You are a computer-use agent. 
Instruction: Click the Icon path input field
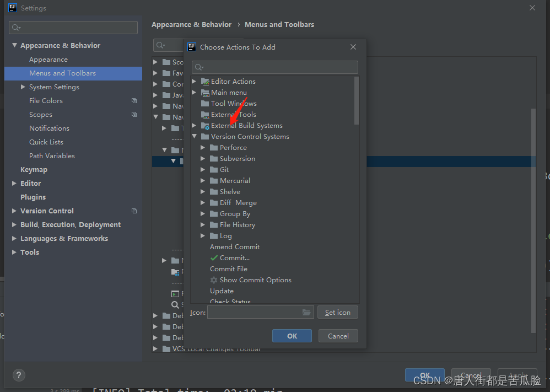point(260,313)
